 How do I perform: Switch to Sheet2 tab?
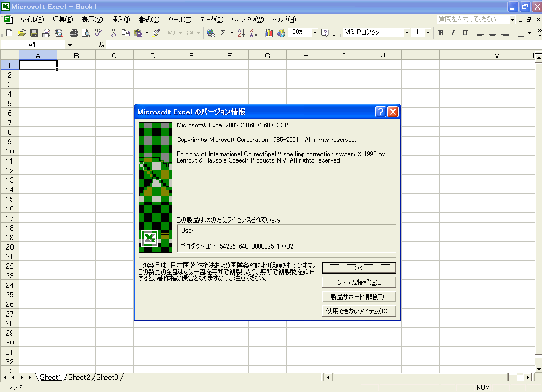coord(79,377)
